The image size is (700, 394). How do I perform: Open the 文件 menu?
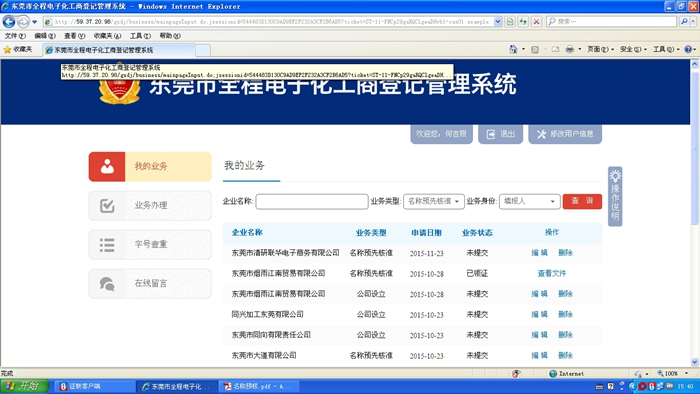15,36
